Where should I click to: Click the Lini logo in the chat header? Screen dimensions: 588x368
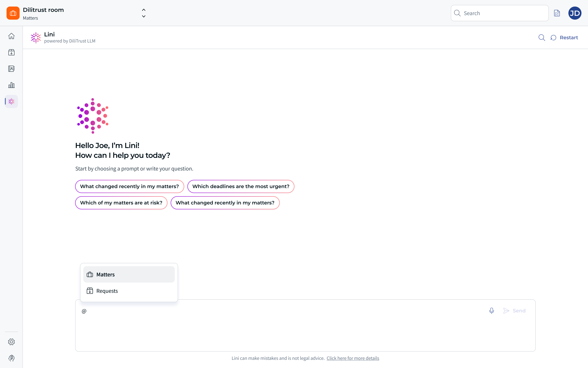point(36,37)
